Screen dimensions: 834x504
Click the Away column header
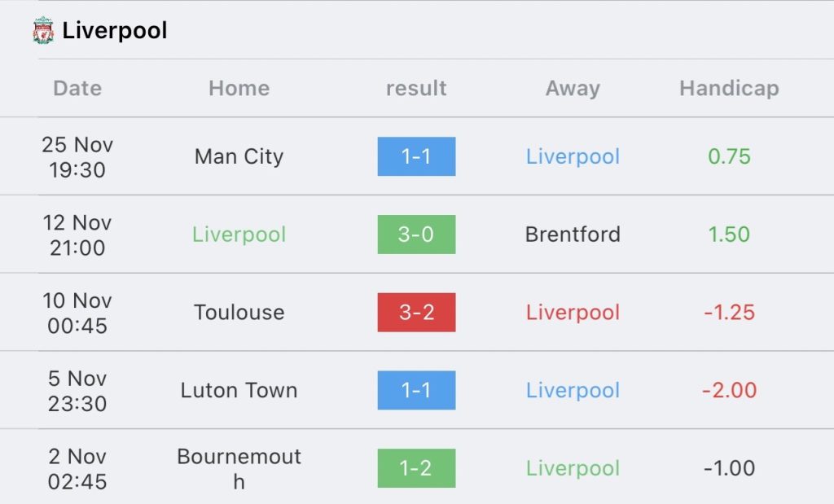pyautogui.click(x=573, y=88)
